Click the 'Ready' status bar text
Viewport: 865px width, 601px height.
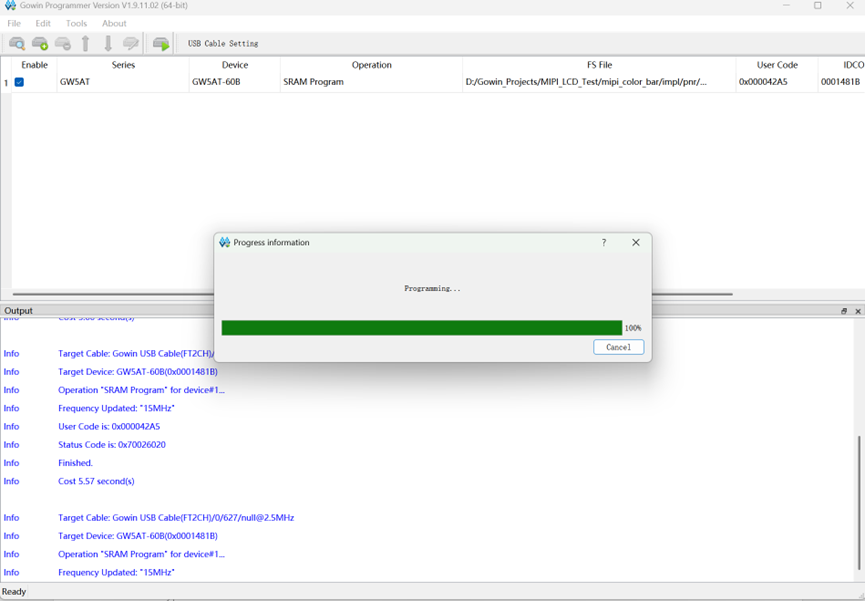coord(14,592)
